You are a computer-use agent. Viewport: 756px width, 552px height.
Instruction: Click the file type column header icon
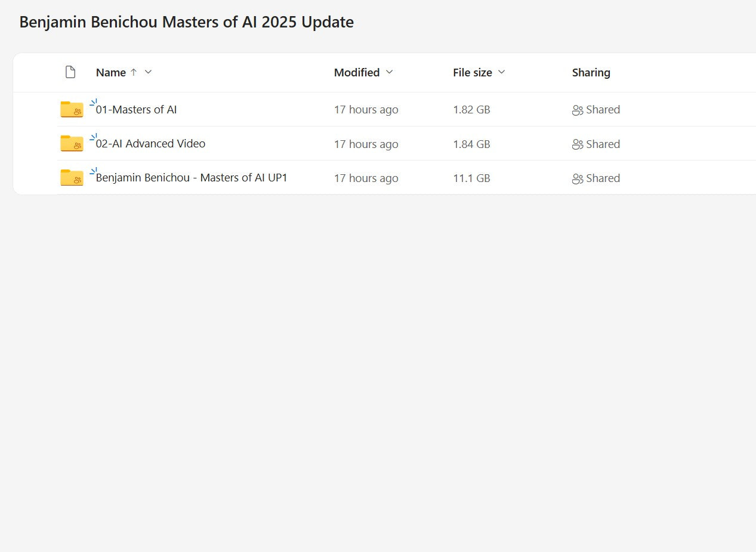[70, 72]
